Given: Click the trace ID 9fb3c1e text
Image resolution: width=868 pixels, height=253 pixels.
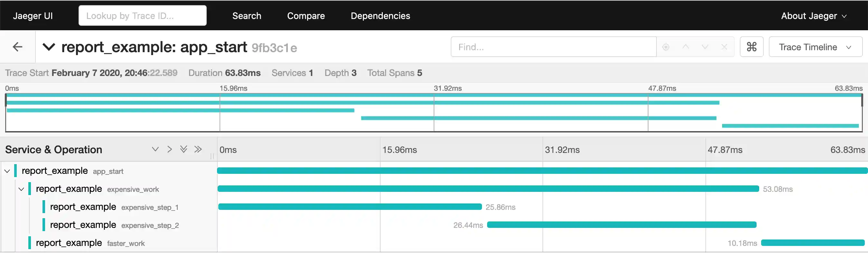Looking at the screenshot, I should click(274, 48).
